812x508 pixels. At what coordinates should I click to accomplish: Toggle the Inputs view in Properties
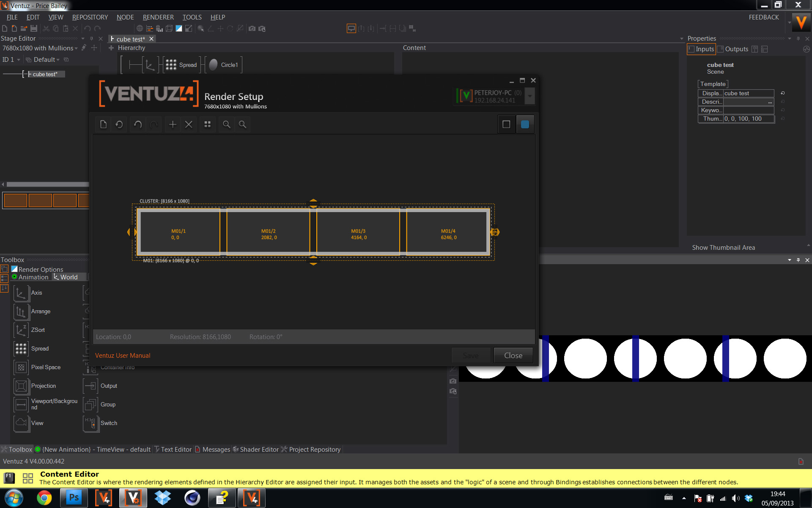pyautogui.click(x=701, y=49)
